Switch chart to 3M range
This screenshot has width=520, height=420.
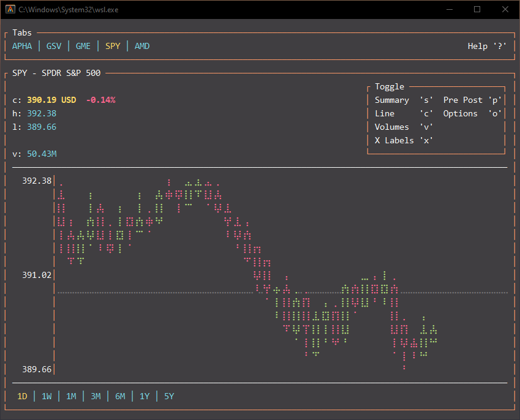pos(96,396)
